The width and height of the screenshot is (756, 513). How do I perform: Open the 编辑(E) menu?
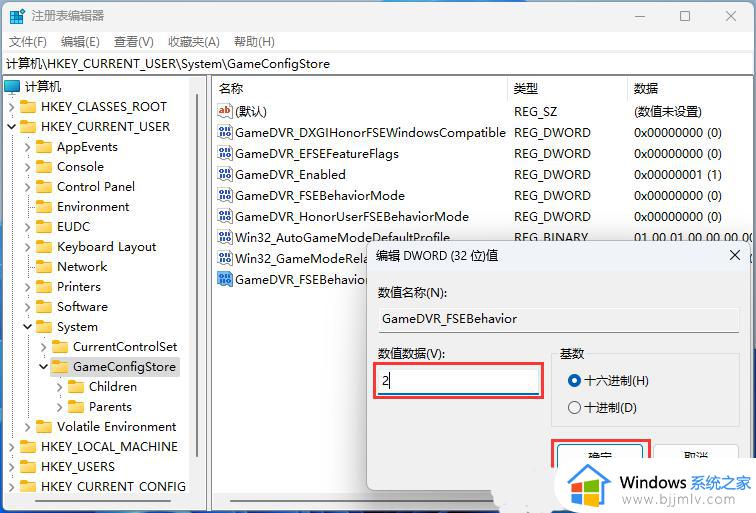click(x=80, y=42)
